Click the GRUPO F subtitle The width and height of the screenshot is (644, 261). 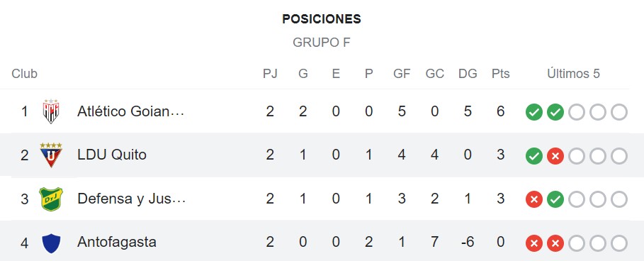tap(322, 43)
